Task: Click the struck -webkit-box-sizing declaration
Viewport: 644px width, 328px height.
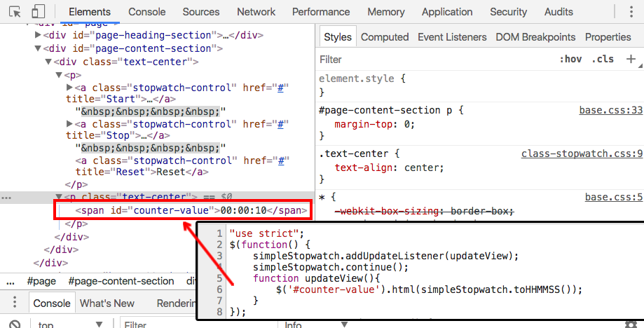Action: click(x=424, y=212)
